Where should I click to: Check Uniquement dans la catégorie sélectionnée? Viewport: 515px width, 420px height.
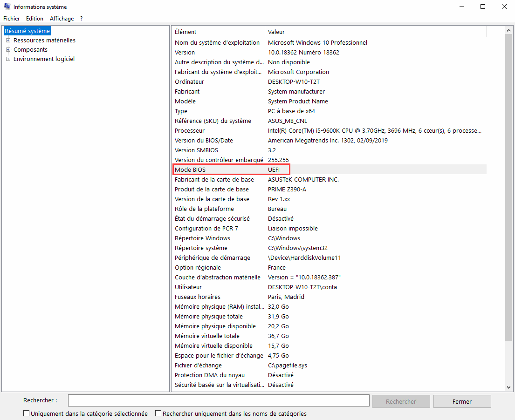pyautogui.click(x=27, y=413)
